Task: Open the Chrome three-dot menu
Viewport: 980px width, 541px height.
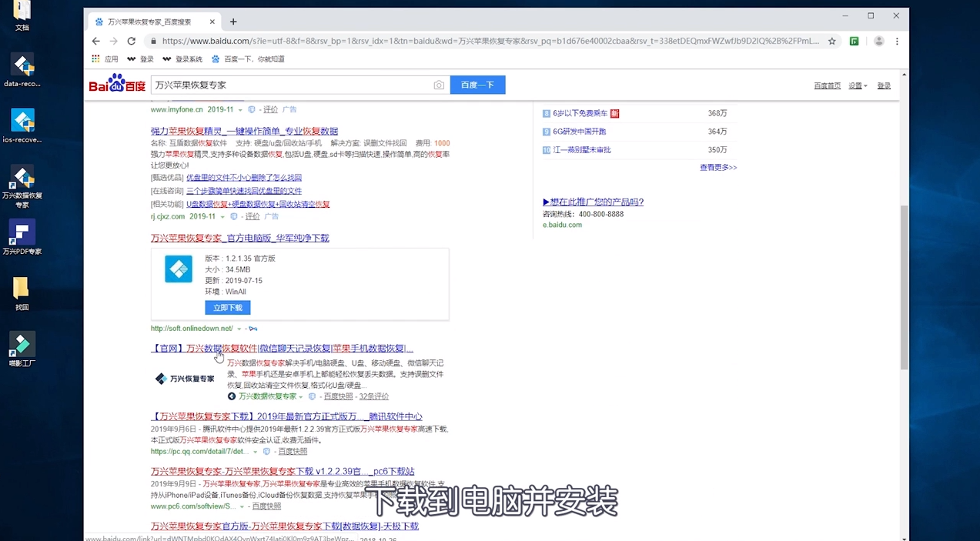Action: click(897, 41)
